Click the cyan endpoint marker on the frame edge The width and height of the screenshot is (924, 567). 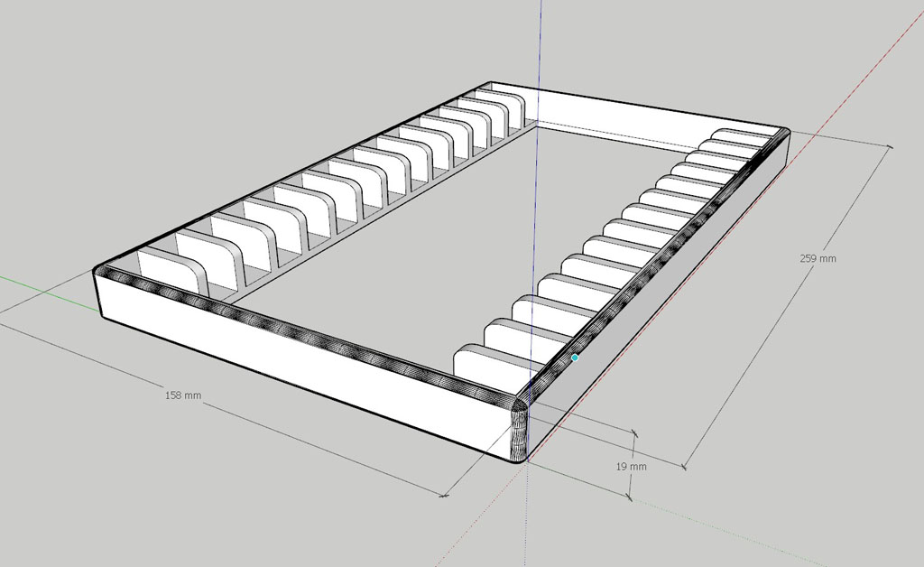[575, 358]
